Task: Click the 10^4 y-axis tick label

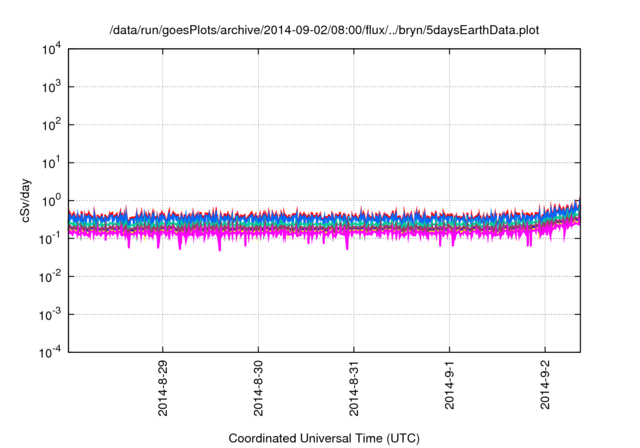Action: (51, 49)
